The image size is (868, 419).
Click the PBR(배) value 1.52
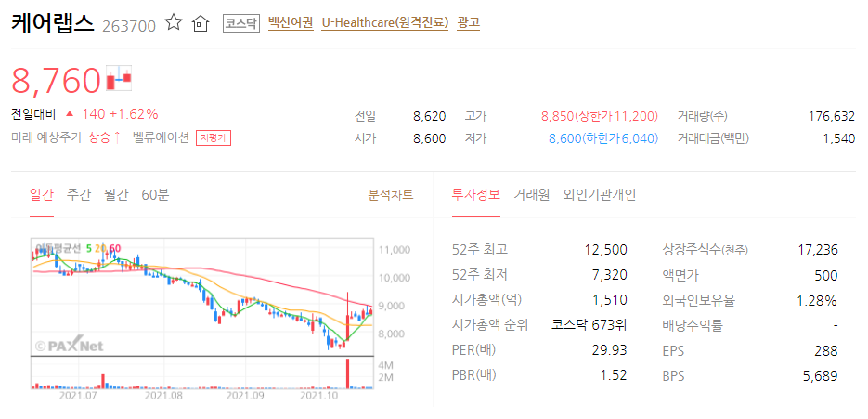614,375
